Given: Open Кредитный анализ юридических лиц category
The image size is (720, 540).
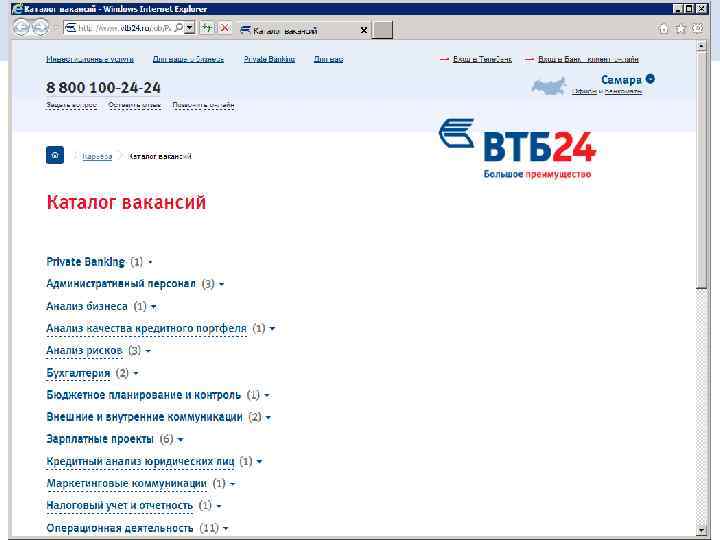Looking at the screenshot, I should (x=141, y=461).
